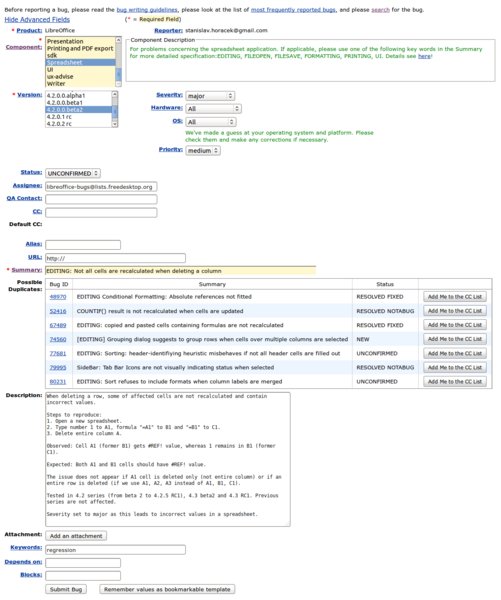Click inside the Description text area

[168, 459]
